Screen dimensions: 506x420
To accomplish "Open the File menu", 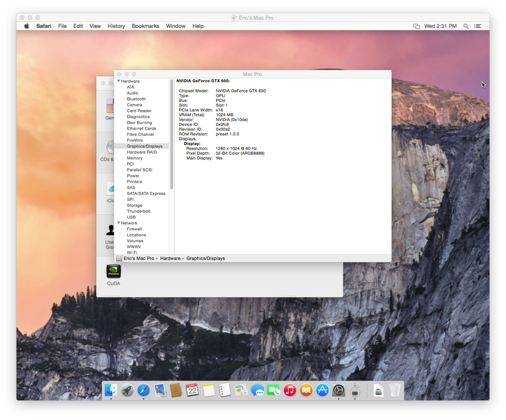I will [x=62, y=26].
